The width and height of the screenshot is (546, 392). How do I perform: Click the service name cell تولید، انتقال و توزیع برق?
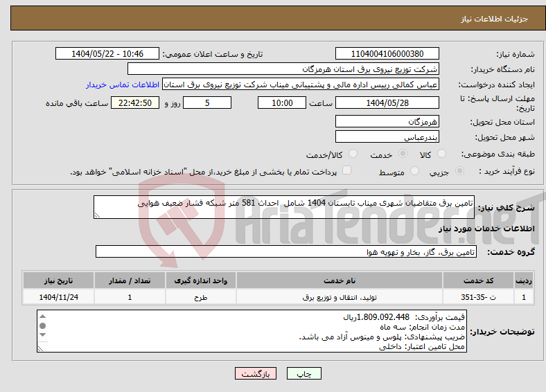point(340,297)
